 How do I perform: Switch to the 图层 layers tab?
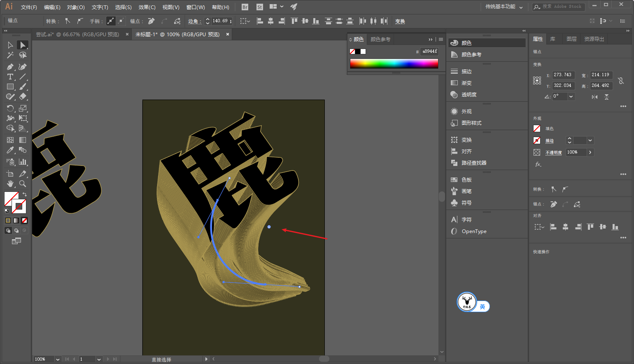571,39
